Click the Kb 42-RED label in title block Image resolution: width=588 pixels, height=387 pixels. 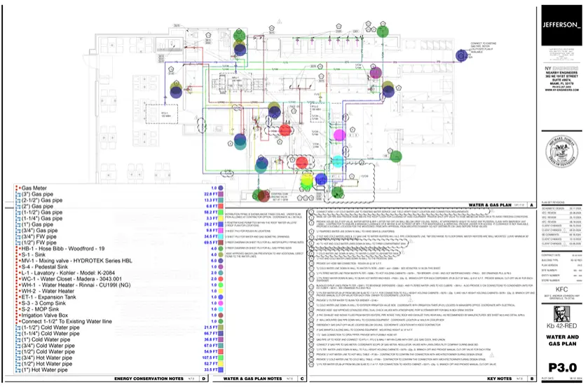562,326
